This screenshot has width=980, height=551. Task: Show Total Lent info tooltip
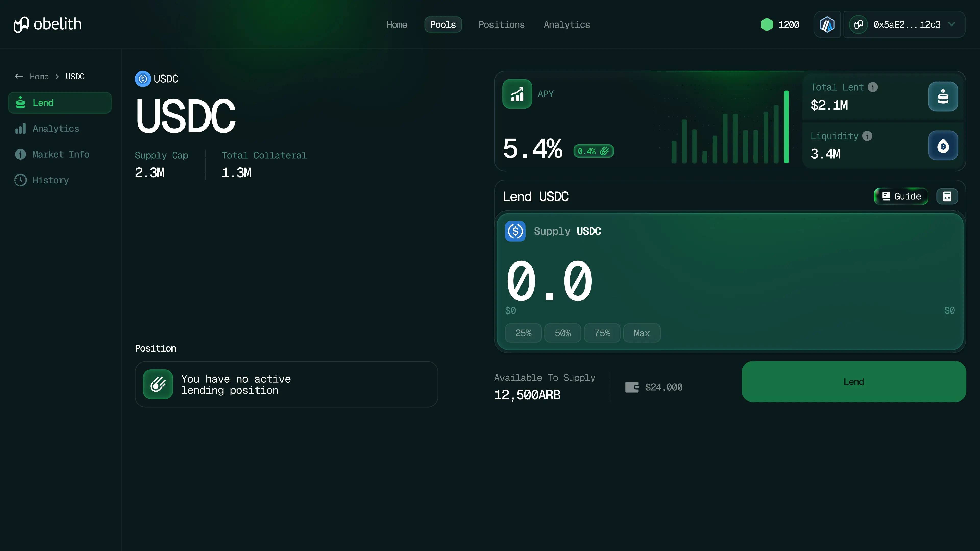873,87
